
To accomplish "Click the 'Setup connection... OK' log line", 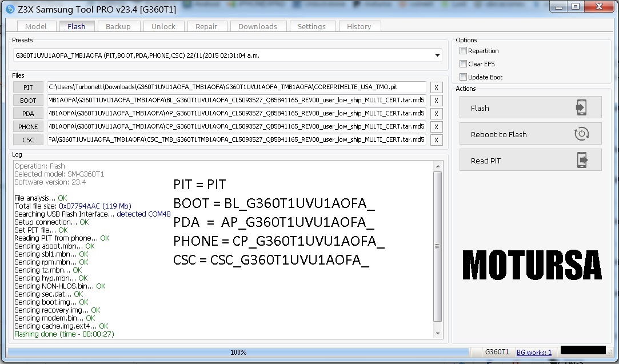I will point(51,222).
